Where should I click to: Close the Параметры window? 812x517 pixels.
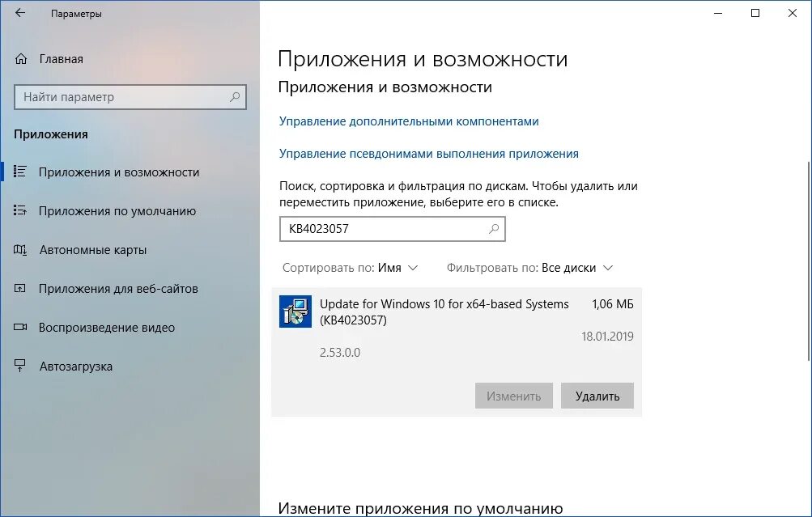point(793,14)
